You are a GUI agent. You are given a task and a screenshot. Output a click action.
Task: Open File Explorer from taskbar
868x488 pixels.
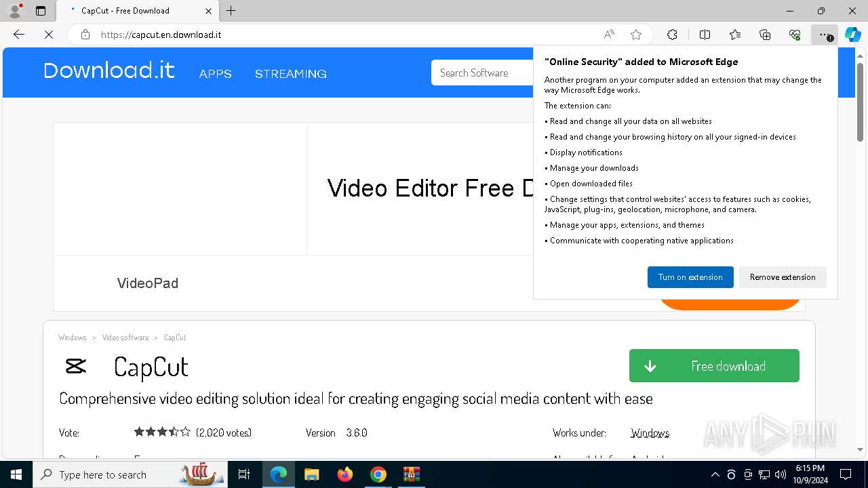click(312, 474)
